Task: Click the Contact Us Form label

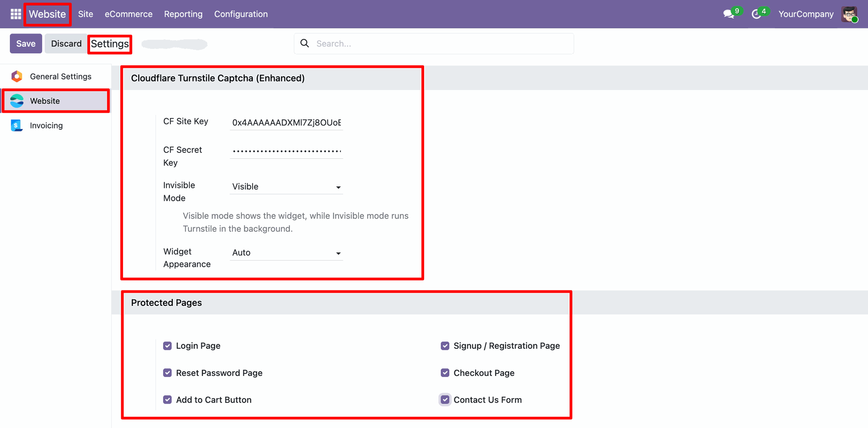Action: click(487, 399)
